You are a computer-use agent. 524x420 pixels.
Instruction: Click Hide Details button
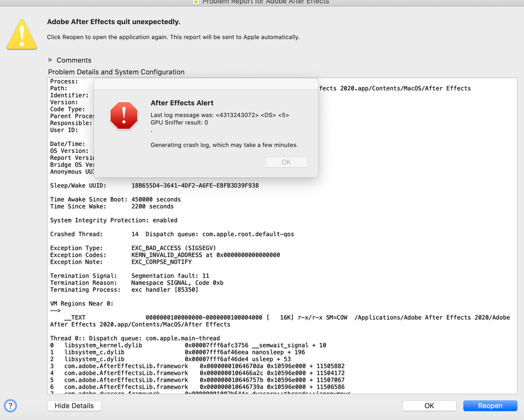(74, 406)
